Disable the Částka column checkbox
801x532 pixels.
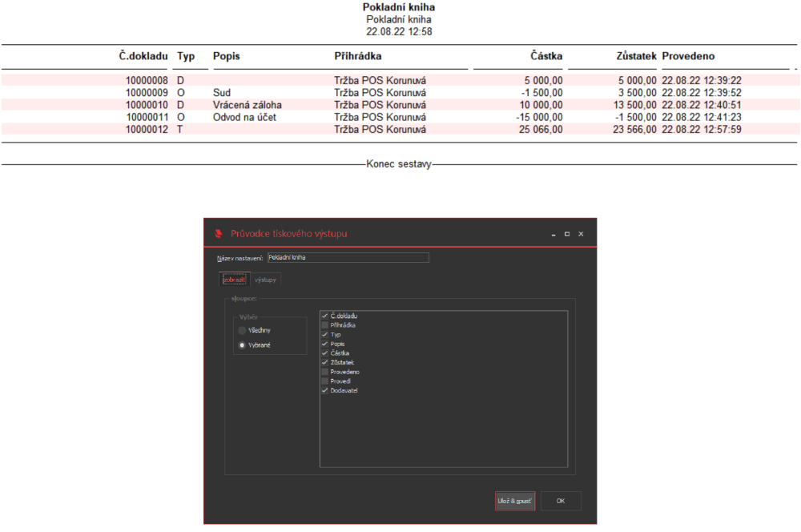point(325,353)
